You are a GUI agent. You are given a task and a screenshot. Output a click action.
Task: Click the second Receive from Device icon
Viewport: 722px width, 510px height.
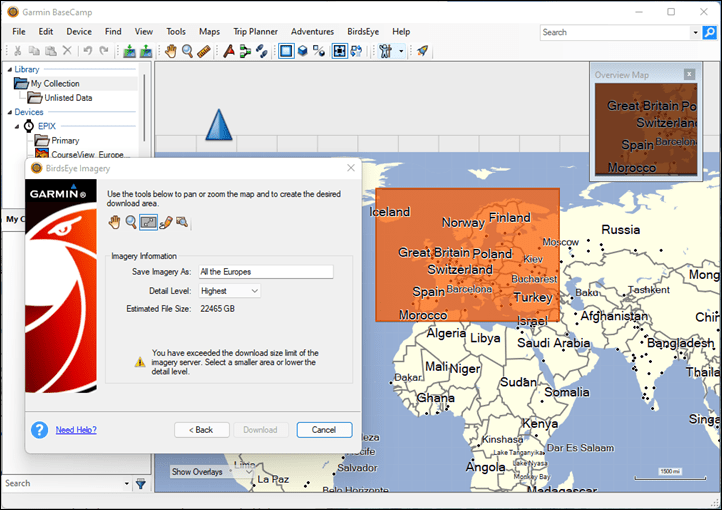click(x=146, y=51)
